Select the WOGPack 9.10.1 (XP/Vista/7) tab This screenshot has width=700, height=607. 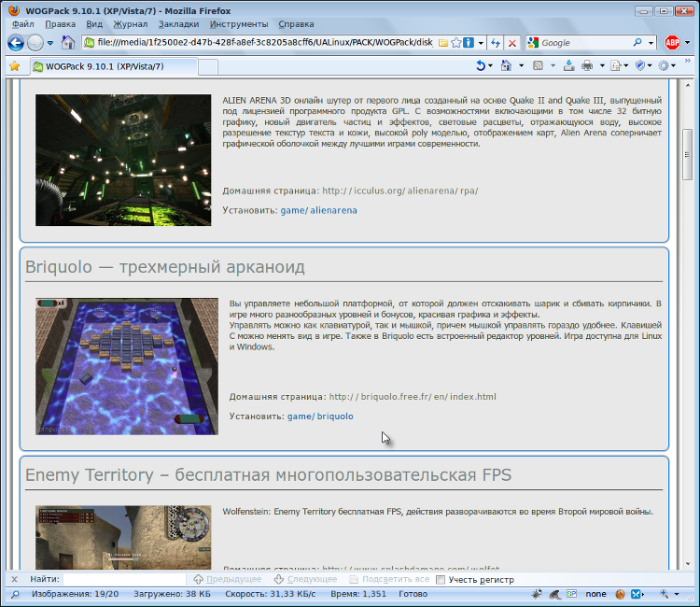(x=114, y=66)
